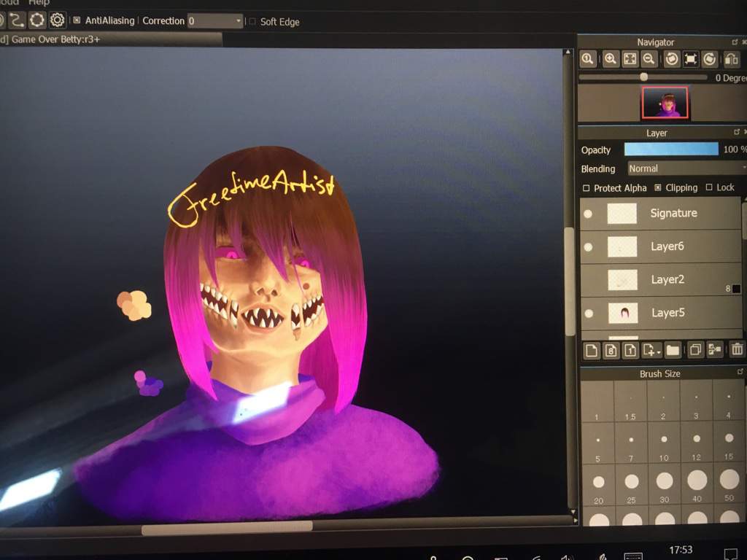The image size is (747, 560).
Task: Choose brush size 15
Action: pyautogui.click(x=729, y=441)
